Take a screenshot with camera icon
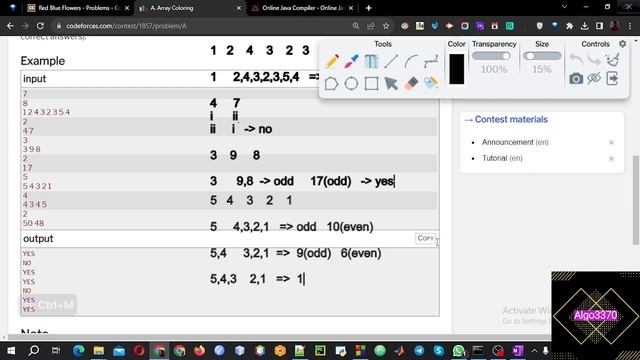The width and height of the screenshot is (640, 360). pyautogui.click(x=576, y=78)
